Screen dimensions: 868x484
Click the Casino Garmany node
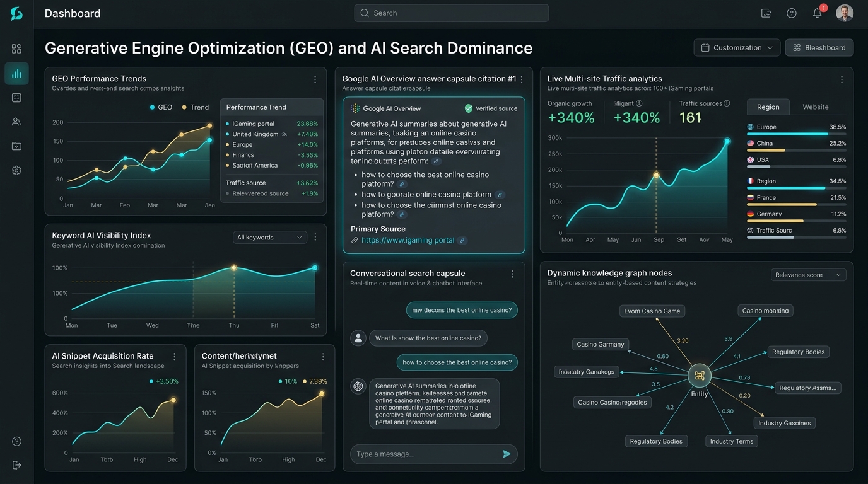(601, 344)
